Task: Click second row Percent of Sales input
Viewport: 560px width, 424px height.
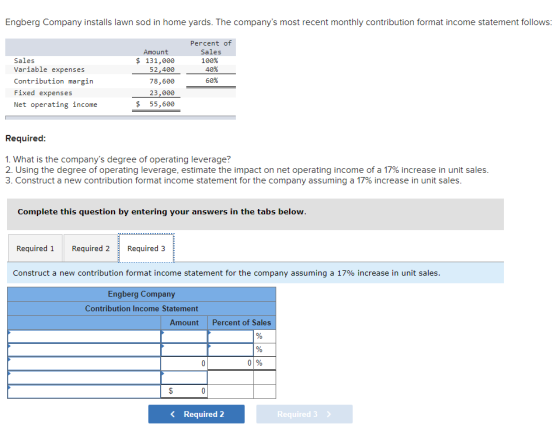Action: [231, 350]
